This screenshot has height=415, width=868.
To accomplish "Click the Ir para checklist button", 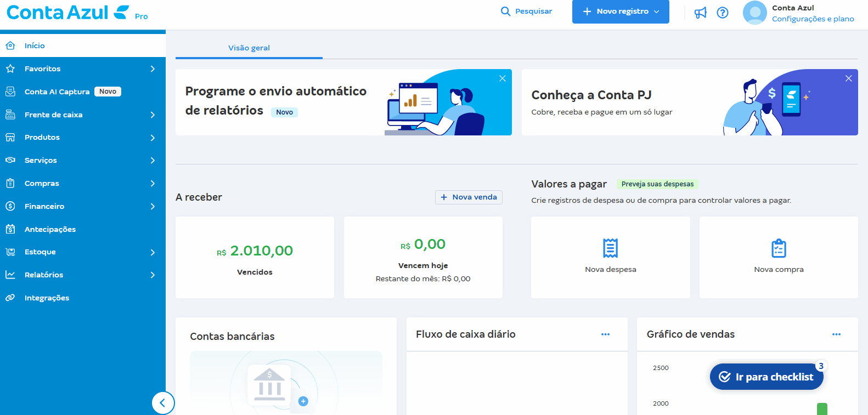I will [x=766, y=377].
